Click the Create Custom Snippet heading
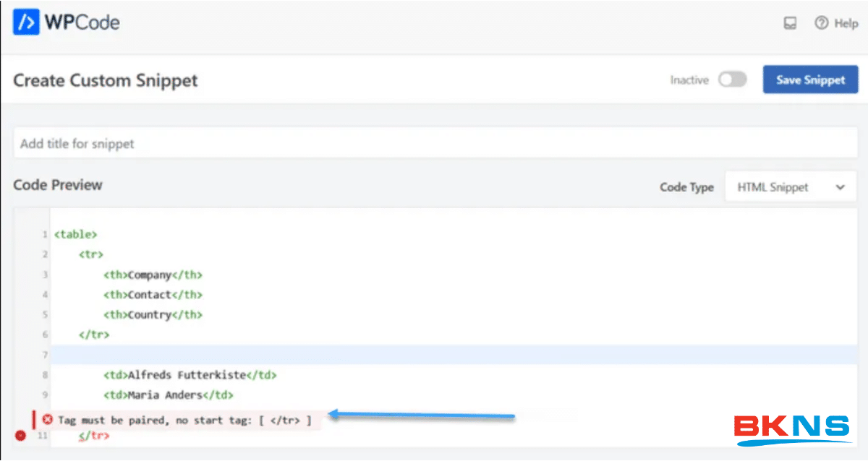 105,80
